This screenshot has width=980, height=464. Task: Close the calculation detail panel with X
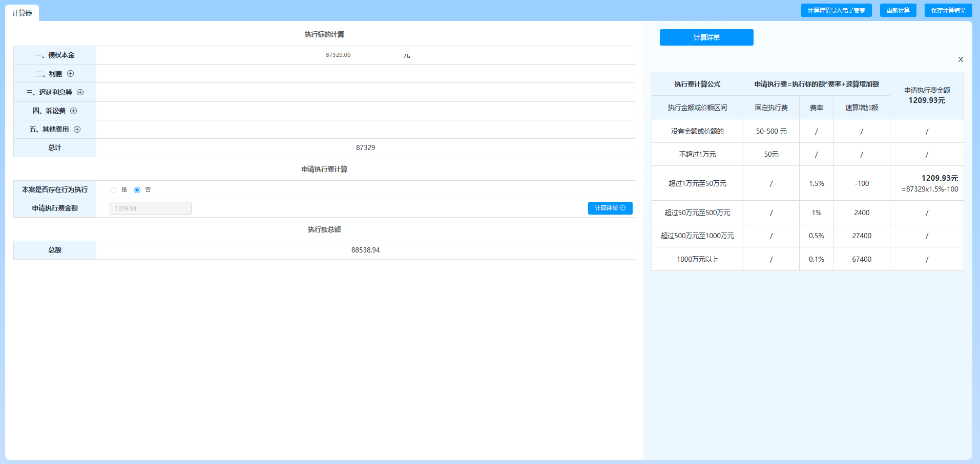(961, 59)
